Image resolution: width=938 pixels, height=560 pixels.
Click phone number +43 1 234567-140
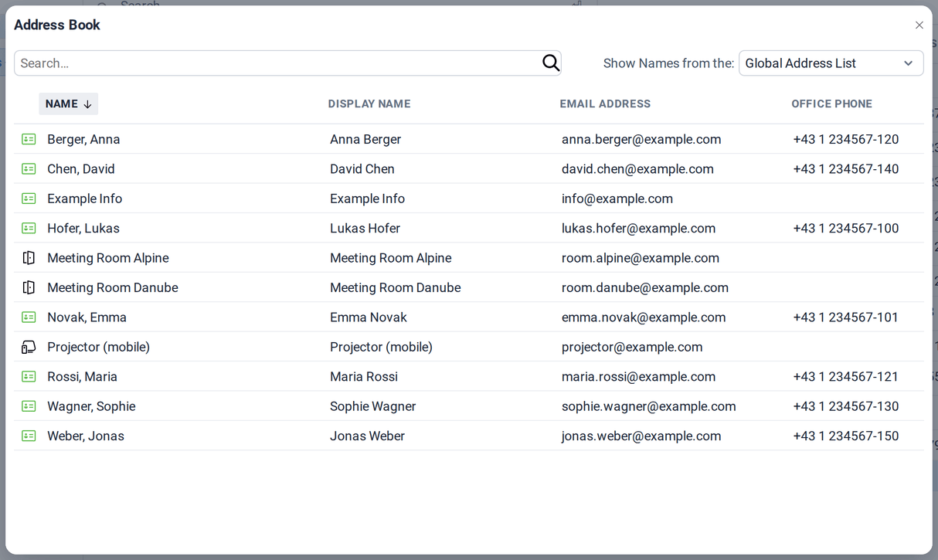tap(846, 169)
